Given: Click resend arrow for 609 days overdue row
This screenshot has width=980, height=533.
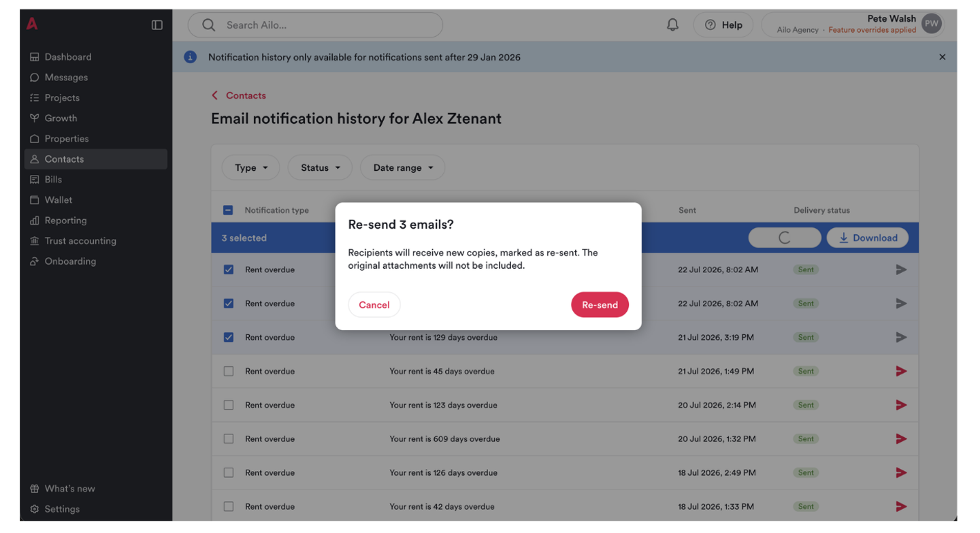Looking at the screenshot, I should coord(901,439).
